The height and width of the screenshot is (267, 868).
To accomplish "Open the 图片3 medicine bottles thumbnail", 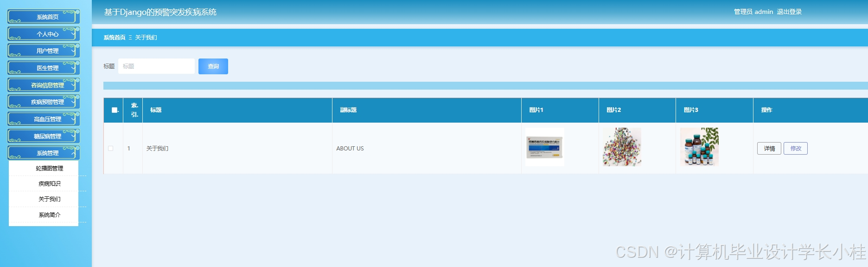I will coord(699,147).
